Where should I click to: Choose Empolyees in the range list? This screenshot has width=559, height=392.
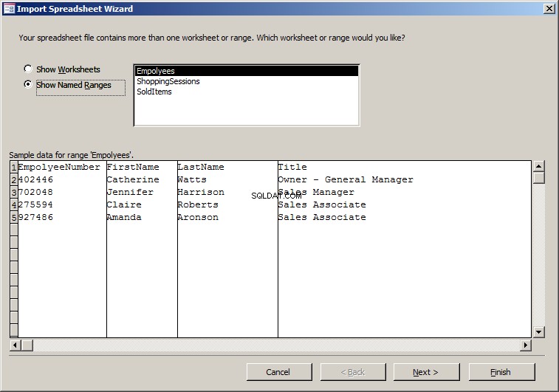click(x=247, y=71)
